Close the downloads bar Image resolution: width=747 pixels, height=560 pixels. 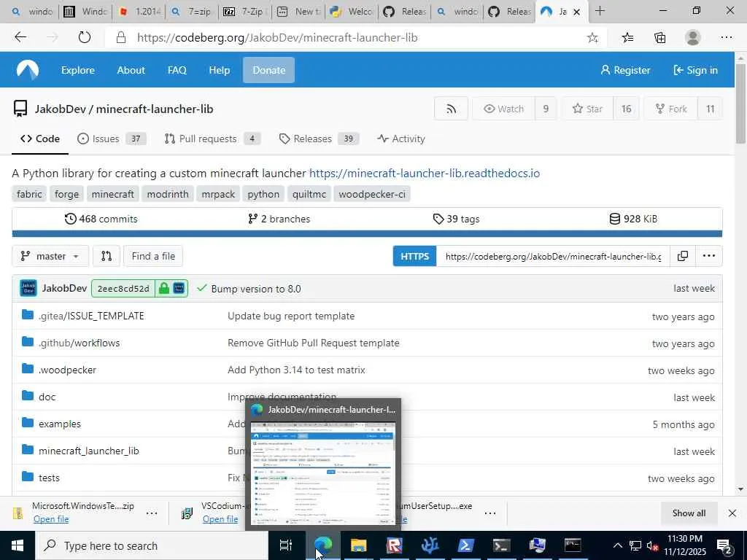[x=732, y=513]
